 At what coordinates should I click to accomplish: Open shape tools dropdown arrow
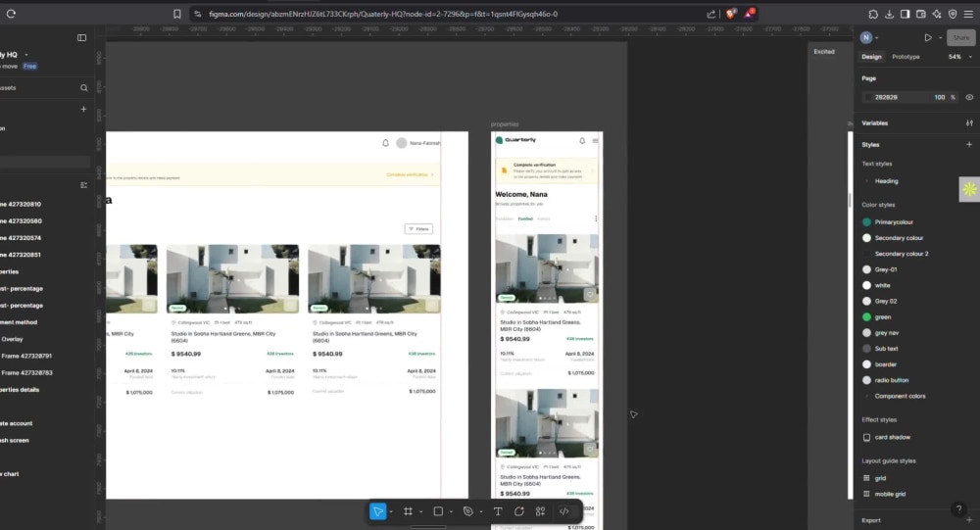coord(451,511)
